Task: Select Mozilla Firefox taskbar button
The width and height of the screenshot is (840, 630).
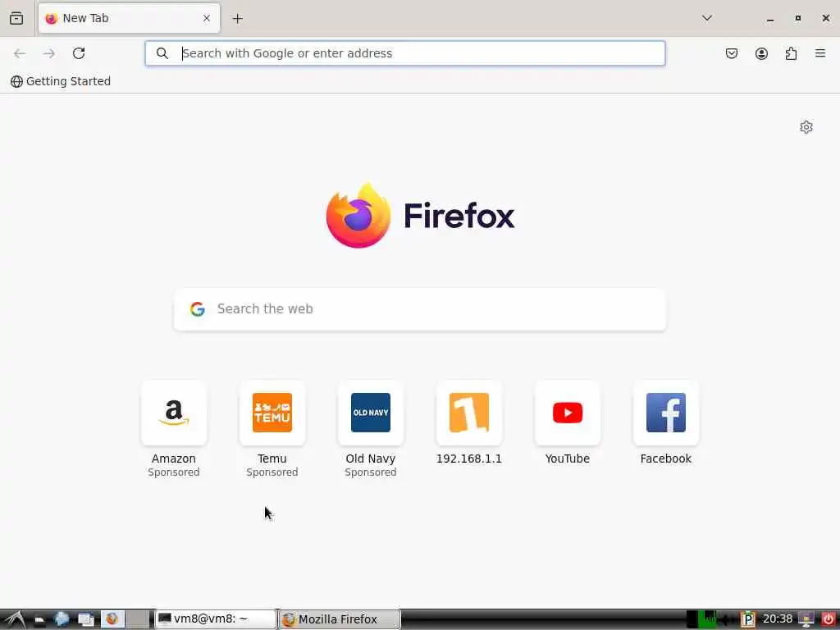Action: click(340, 619)
